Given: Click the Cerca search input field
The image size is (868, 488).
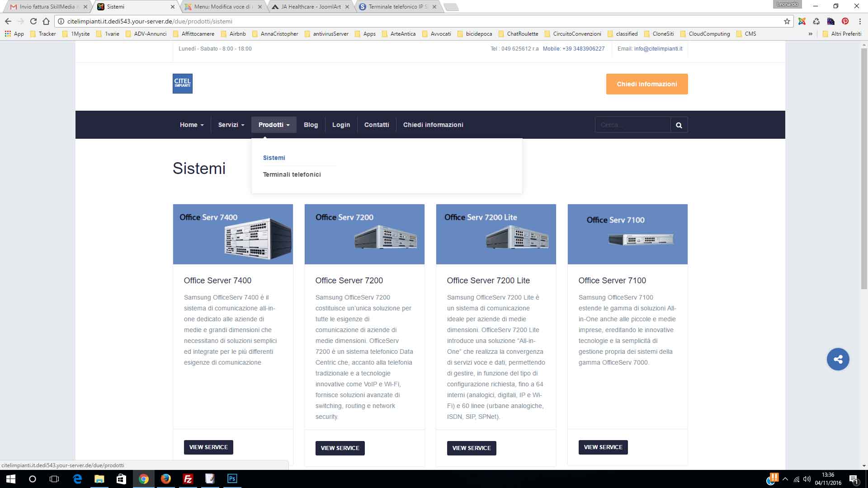Looking at the screenshot, I should (632, 125).
